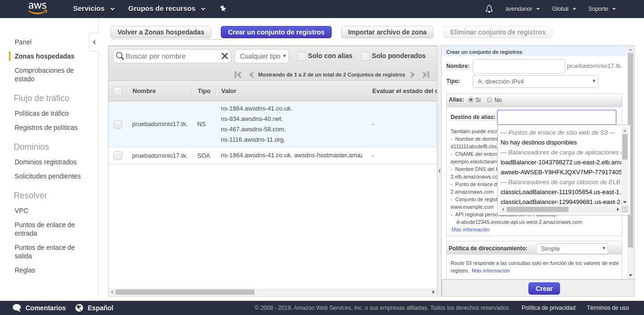Viewport: 644px width, 315px height.
Task: Open Comprobaciones de estado
Action: click(x=44, y=75)
